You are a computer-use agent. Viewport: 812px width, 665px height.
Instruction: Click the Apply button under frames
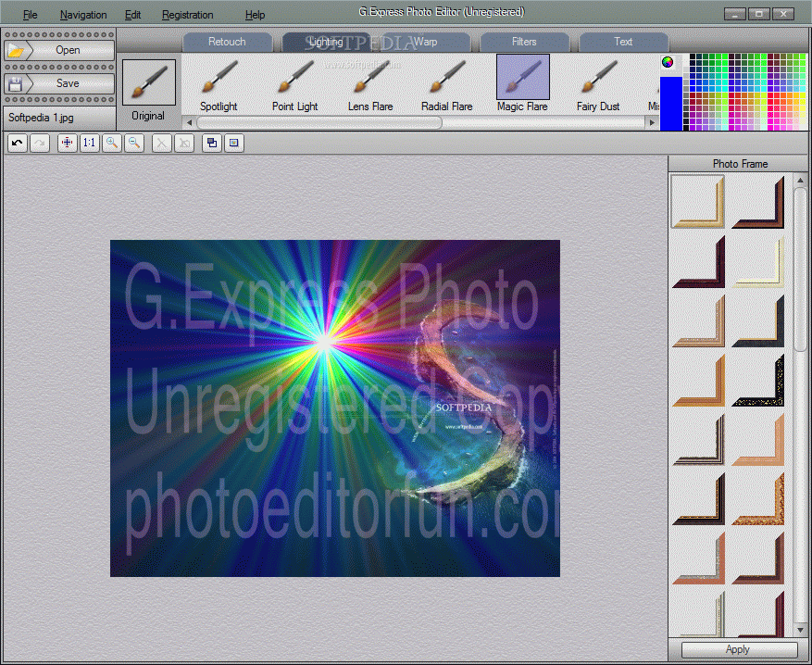coord(739,649)
